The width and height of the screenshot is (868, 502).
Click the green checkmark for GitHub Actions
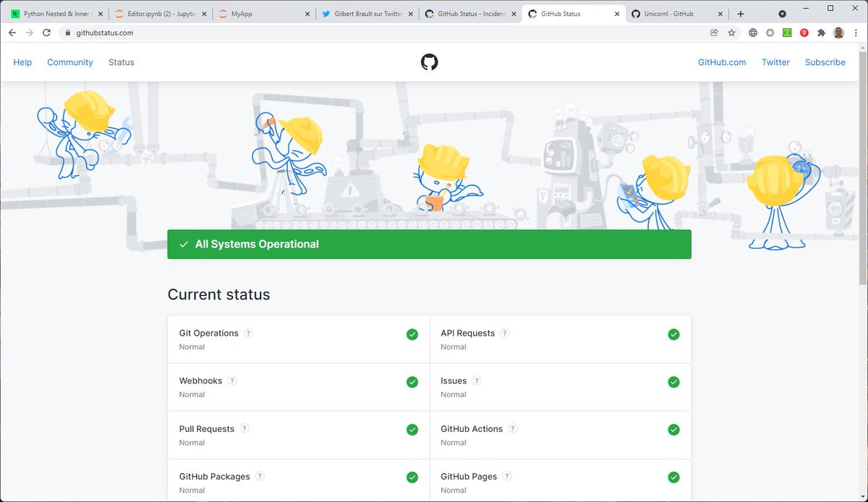(x=673, y=430)
